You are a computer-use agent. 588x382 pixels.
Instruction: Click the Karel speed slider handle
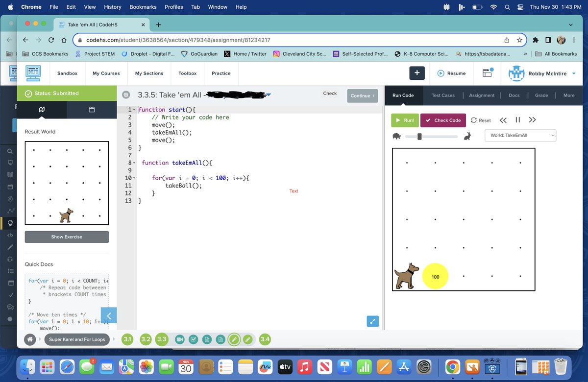pyautogui.click(x=419, y=136)
